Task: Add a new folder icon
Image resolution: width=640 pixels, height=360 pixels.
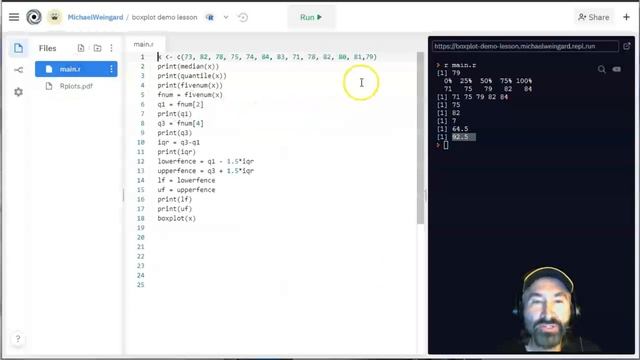Action: click(97, 48)
